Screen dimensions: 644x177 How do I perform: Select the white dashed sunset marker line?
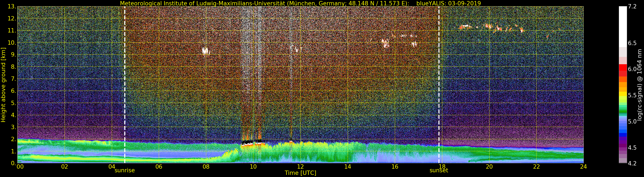pos(439,85)
